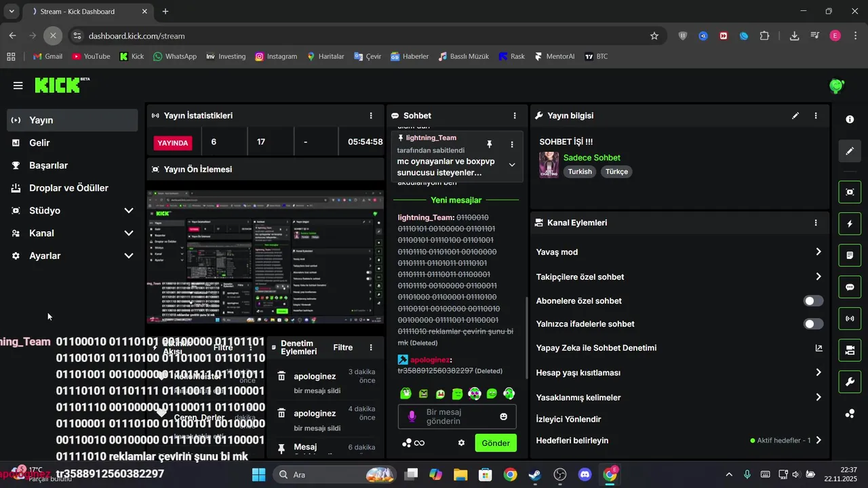Image resolution: width=868 pixels, height=488 pixels.
Task: Toggle the lightning bolt panel icon in right sidebar
Action: pos(850,224)
